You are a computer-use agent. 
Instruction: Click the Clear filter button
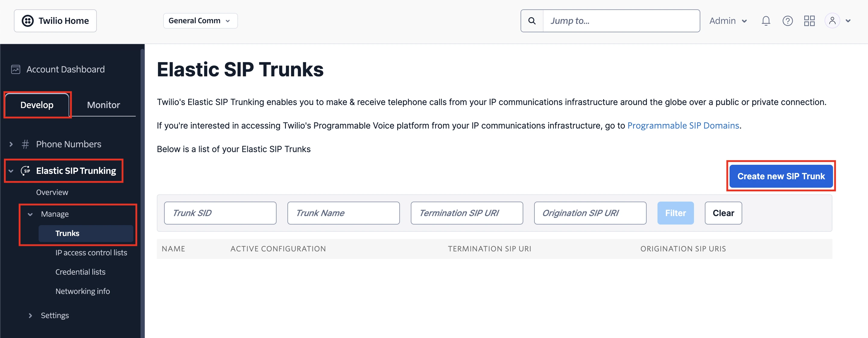click(723, 213)
